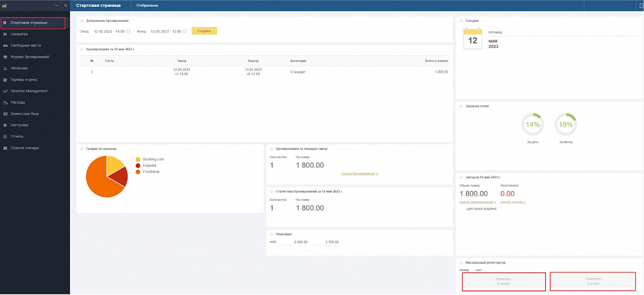Open Revenue Management in the sidebar
The width and height of the screenshot is (644, 295).
point(29,91)
